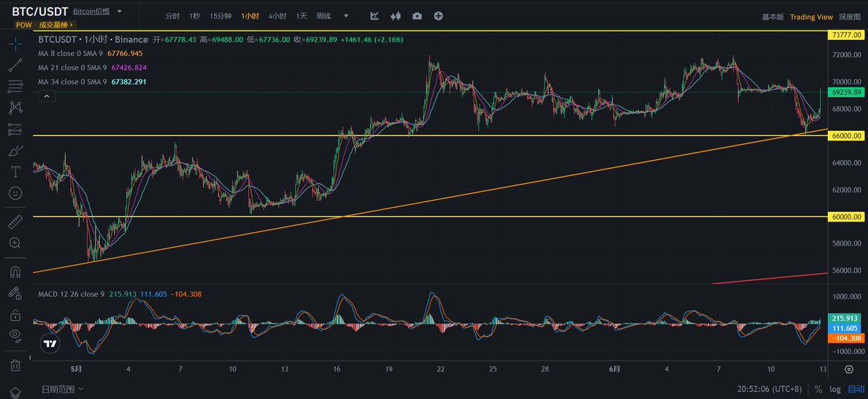Select the MA 8 close indicator legend
Screen dimensions: 868x399
coord(90,54)
